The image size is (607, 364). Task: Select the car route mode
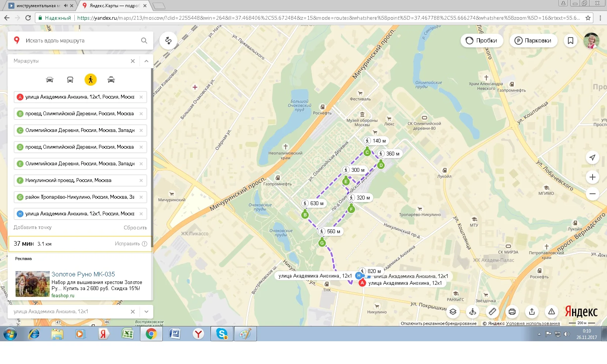[50, 80]
